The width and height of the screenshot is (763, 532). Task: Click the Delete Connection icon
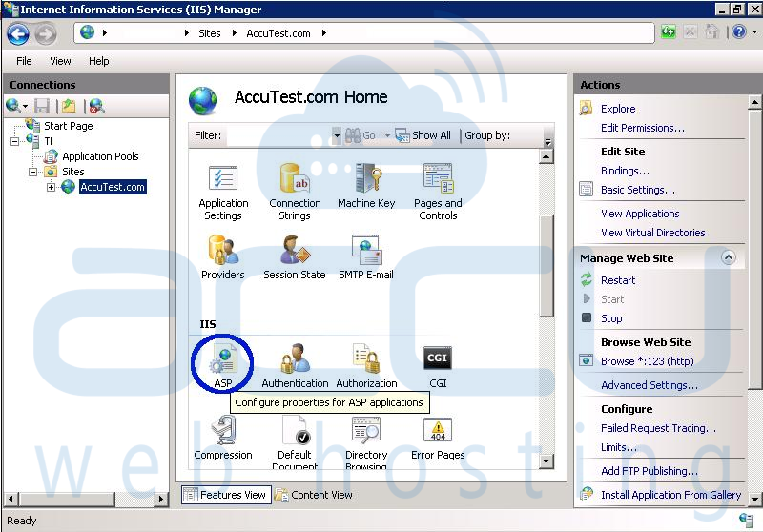click(x=96, y=106)
